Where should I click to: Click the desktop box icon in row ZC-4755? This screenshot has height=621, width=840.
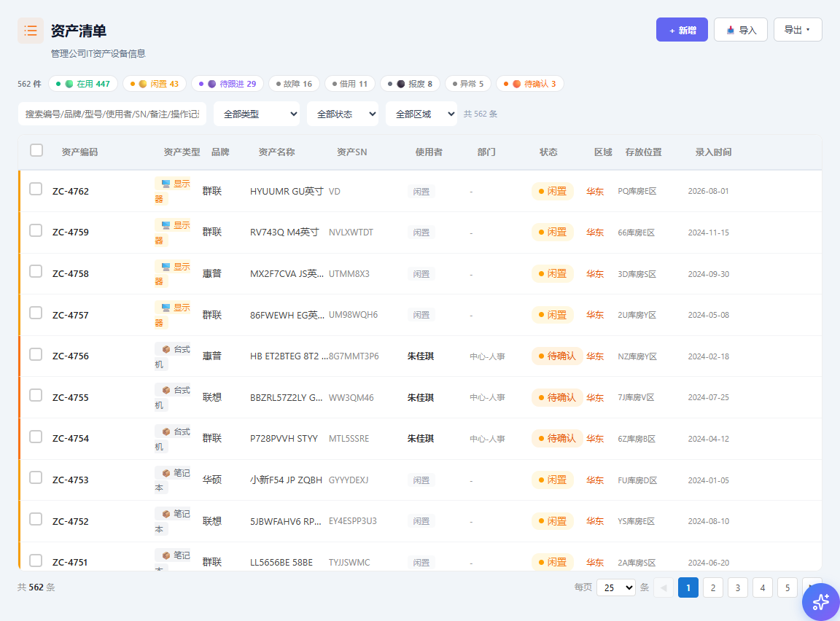(166, 390)
